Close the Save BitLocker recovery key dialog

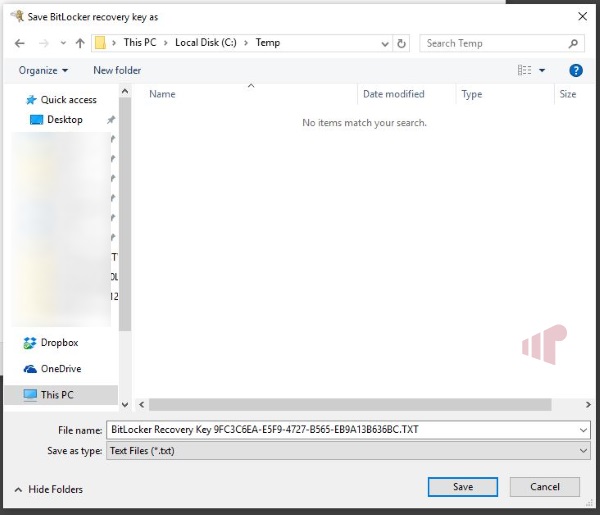click(x=582, y=16)
